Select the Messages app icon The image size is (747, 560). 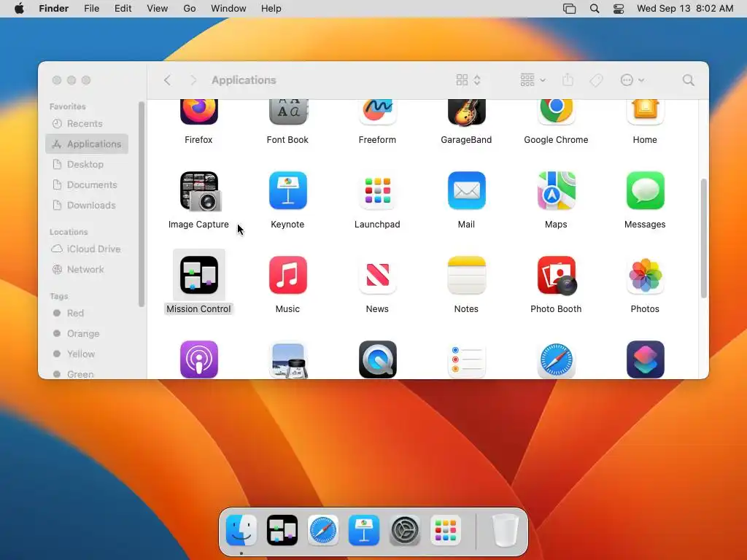point(645,190)
